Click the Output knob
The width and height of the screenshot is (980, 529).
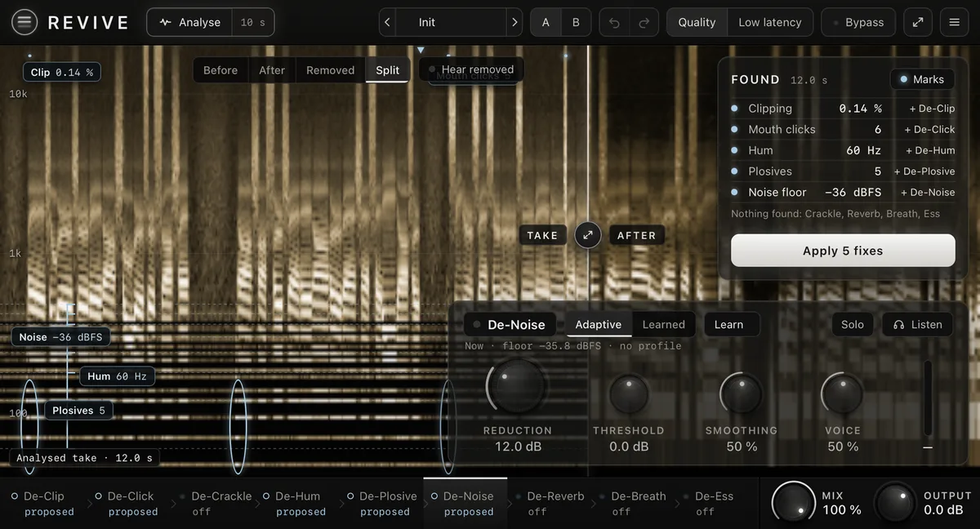point(895,503)
